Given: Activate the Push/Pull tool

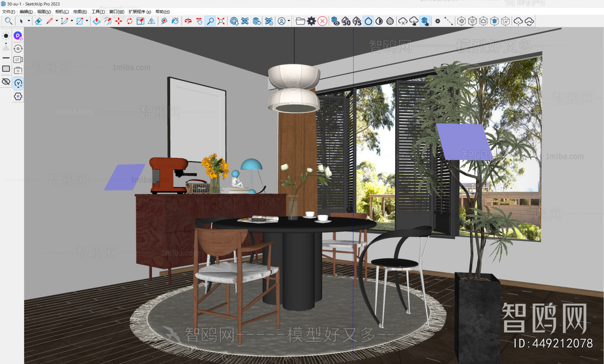Looking at the screenshot, I should 97,21.
